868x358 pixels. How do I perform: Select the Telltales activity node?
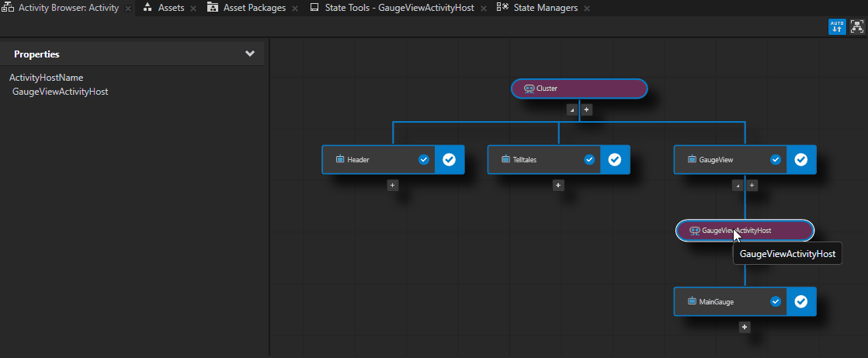point(536,159)
